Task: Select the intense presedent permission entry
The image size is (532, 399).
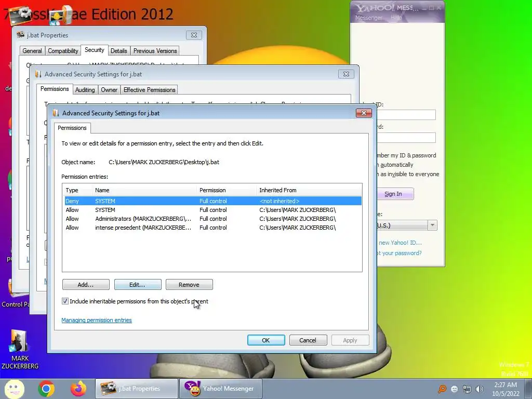Action: tap(212, 228)
